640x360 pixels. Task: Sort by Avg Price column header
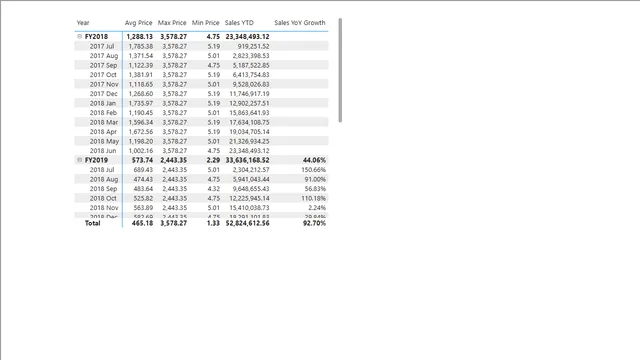click(x=138, y=23)
